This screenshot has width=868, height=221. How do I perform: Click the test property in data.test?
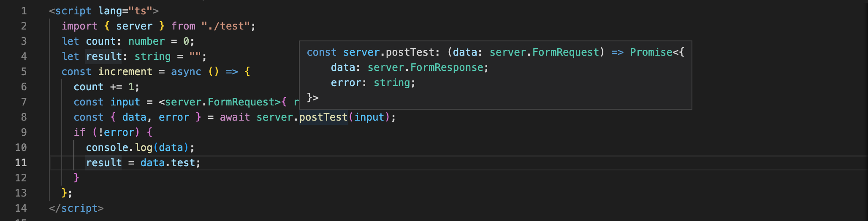tap(183, 163)
